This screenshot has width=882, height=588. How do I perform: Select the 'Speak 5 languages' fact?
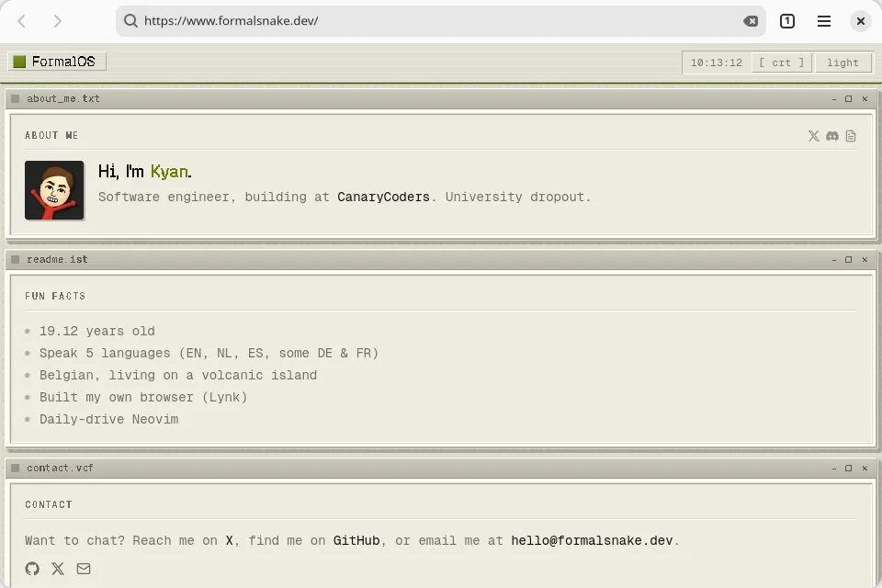pyautogui.click(x=209, y=354)
